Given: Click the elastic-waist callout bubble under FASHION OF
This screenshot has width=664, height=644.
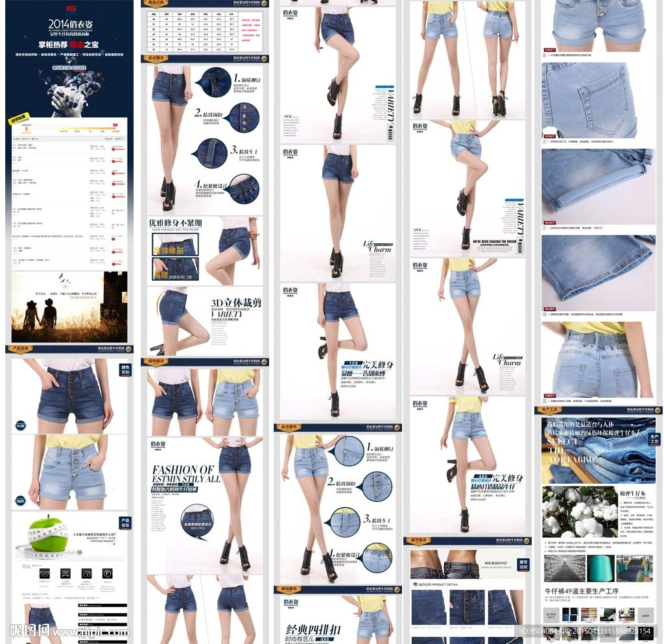Looking at the screenshot, I should (197, 523).
